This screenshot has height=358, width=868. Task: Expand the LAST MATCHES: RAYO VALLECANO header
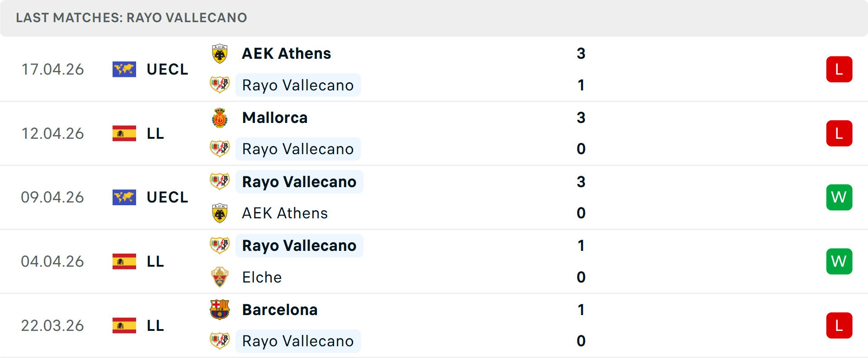(131, 18)
